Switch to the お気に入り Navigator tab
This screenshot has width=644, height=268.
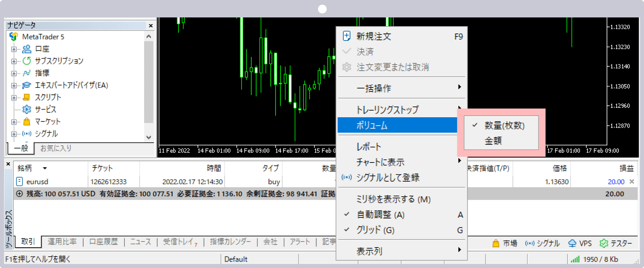coord(56,148)
